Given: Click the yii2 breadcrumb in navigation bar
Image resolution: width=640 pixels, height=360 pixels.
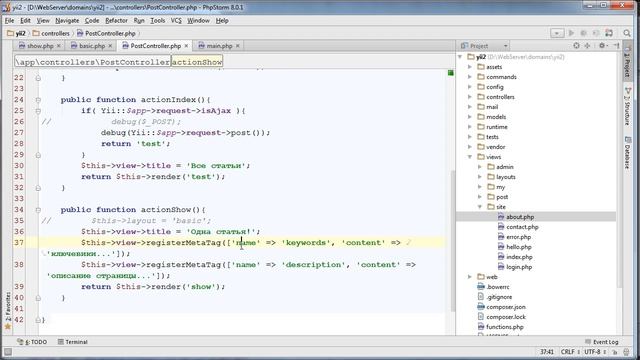Looking at the screenshot, I should pyautogui.click(x=17, y=33).
